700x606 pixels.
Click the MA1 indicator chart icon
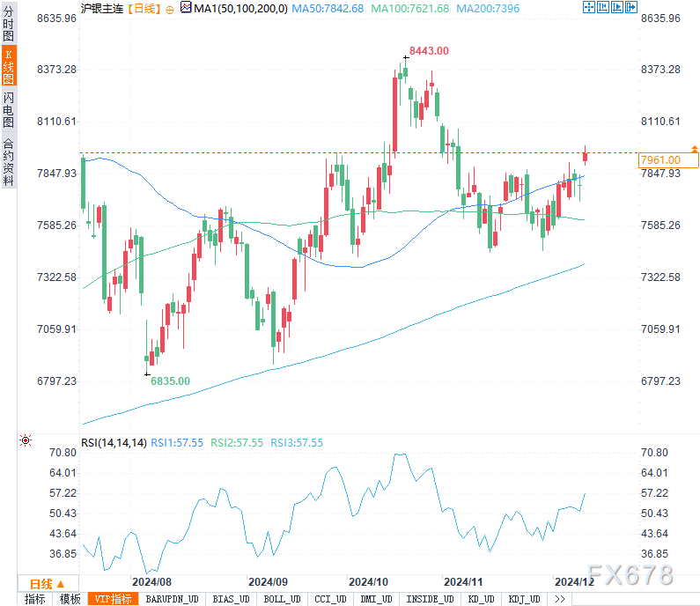point(186,7)
